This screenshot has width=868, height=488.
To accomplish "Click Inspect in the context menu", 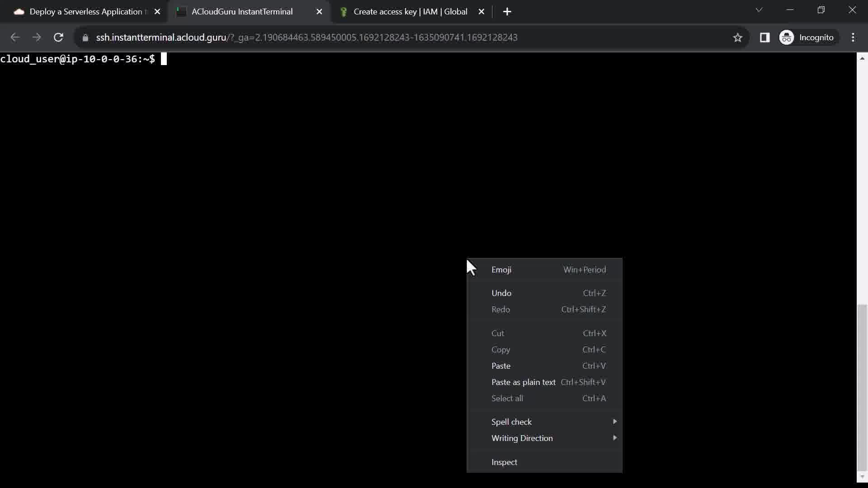I will tap(504, 462).
